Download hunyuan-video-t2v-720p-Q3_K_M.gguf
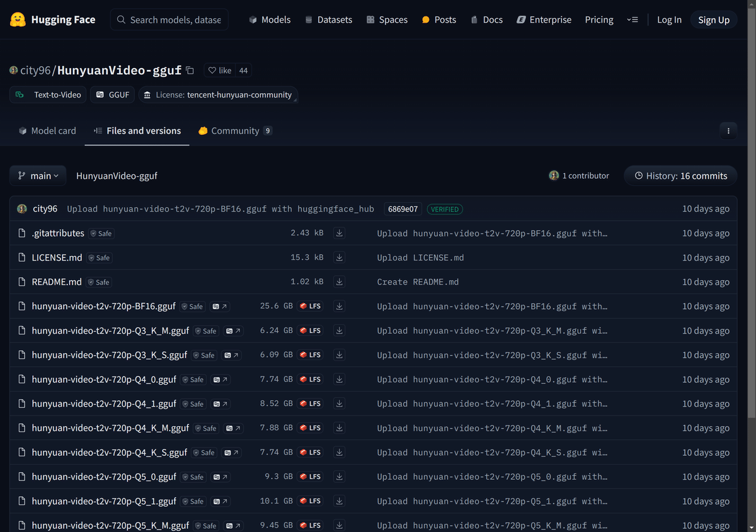756x532 pixels. (x=340, y=331)
